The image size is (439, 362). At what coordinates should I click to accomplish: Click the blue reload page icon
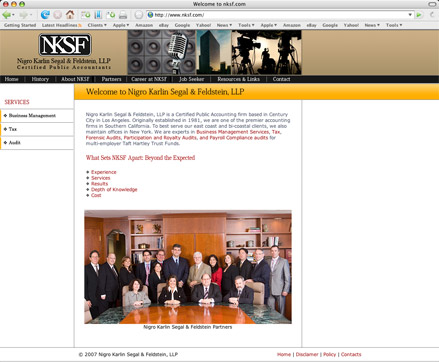click(45, 15)
